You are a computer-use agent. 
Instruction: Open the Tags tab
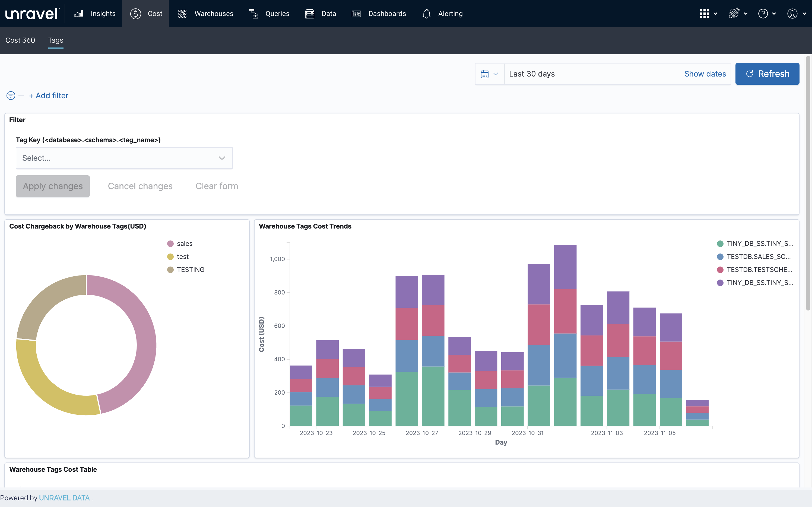tap(56, 40)
